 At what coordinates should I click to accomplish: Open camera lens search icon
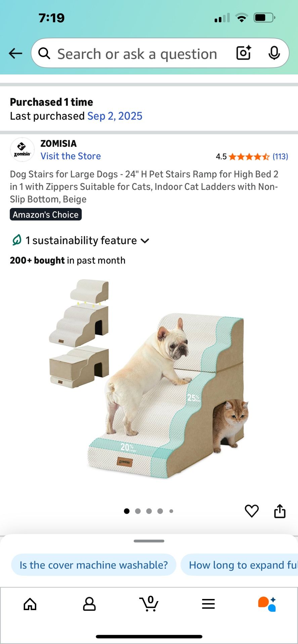tap(244, 53)
